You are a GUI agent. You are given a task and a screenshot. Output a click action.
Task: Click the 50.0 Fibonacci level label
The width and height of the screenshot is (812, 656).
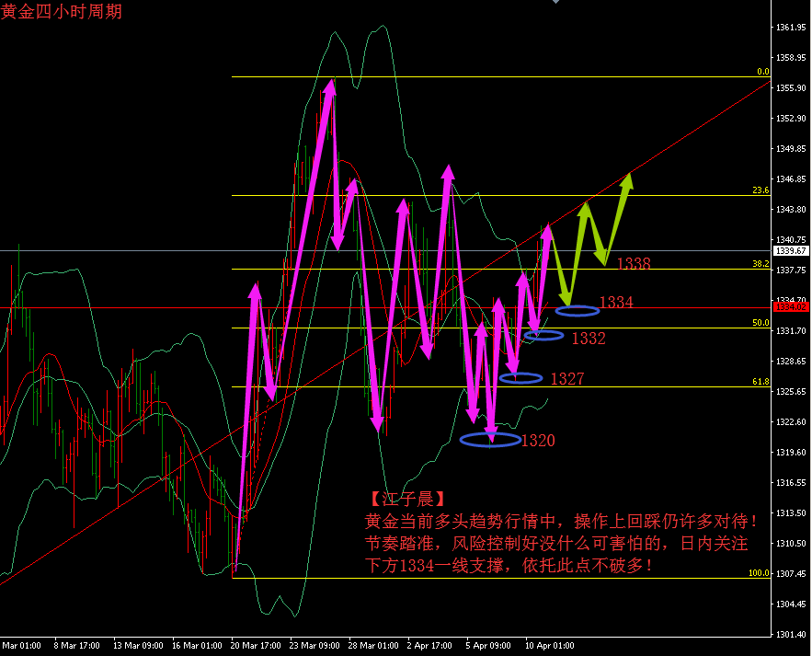coord(760,323)
